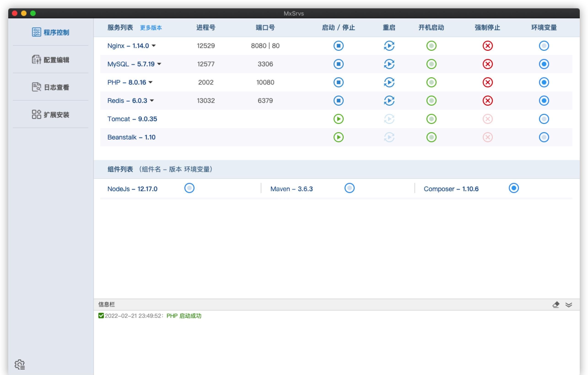Enable Tomcat environment variable

544,119
